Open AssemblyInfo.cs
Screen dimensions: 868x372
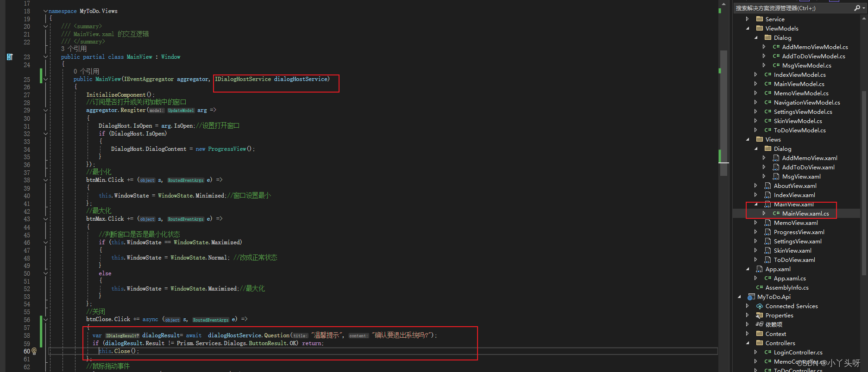(787, 287)
